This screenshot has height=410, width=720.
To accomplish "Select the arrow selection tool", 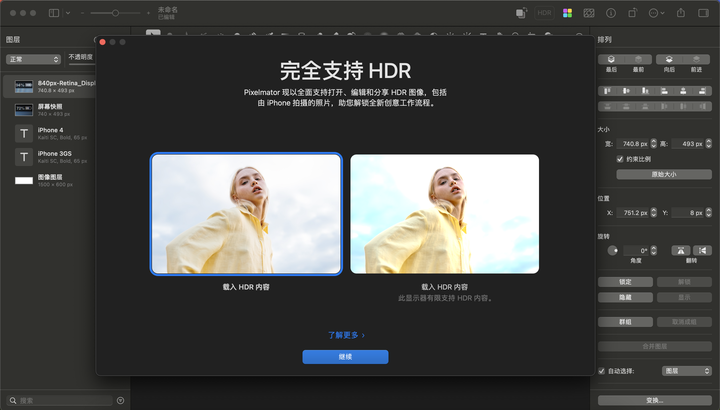I will [153, 33].
